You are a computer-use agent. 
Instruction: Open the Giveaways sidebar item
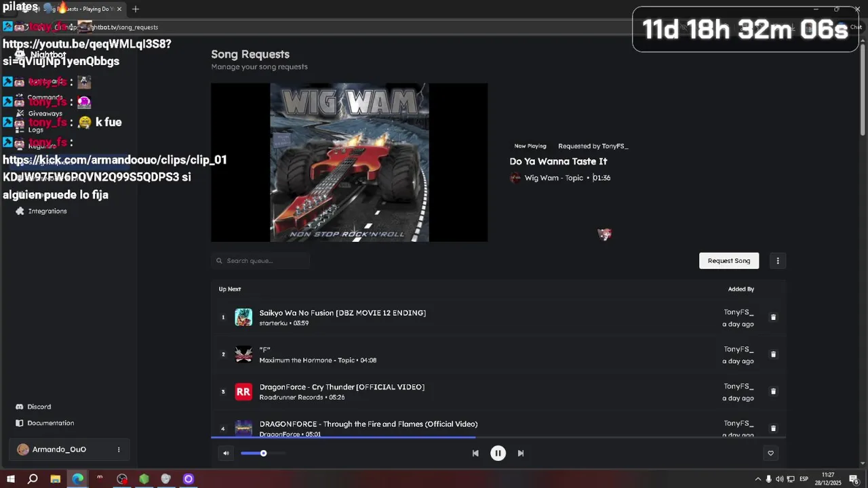(x=45, y=114)
